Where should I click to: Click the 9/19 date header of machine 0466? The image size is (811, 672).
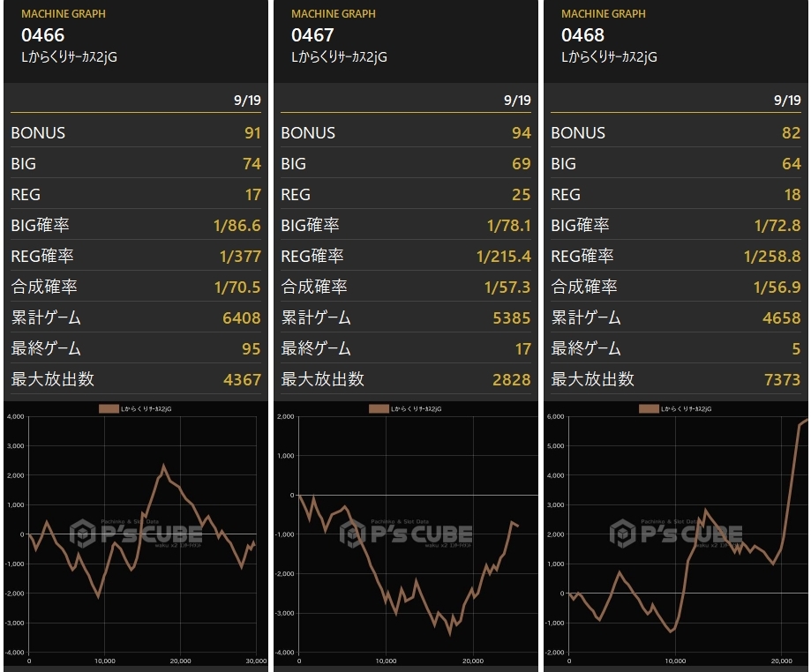pos(247,101)
